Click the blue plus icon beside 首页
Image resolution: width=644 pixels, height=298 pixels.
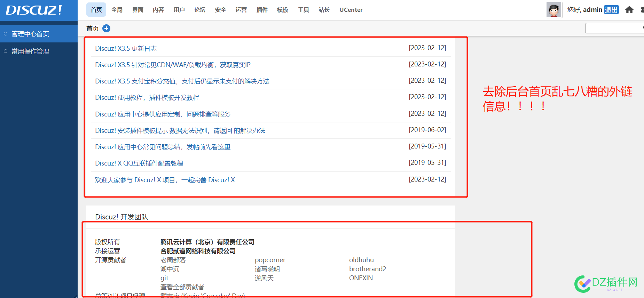[107, 28]
